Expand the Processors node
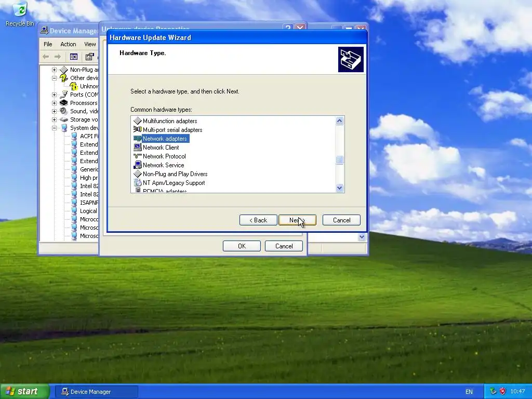 [54, 103]
